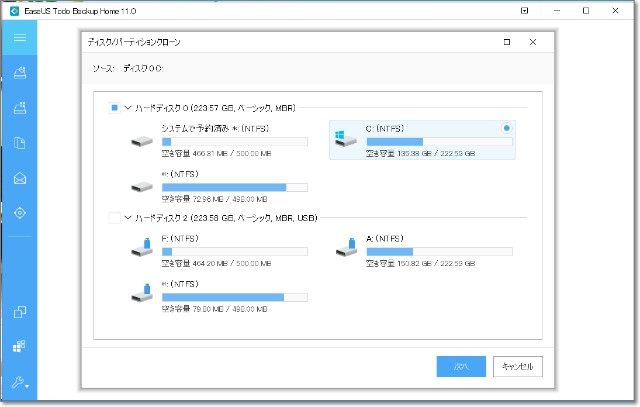Open System Backup from sidebar
The width and height of the screenshot is (640, 407).
pos(19,108)
